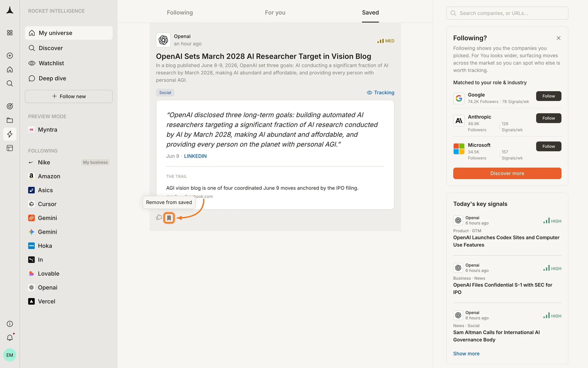Click the OpenAI logo on the saved post
The height and width of the screenshot is (368, 588).
163,40
